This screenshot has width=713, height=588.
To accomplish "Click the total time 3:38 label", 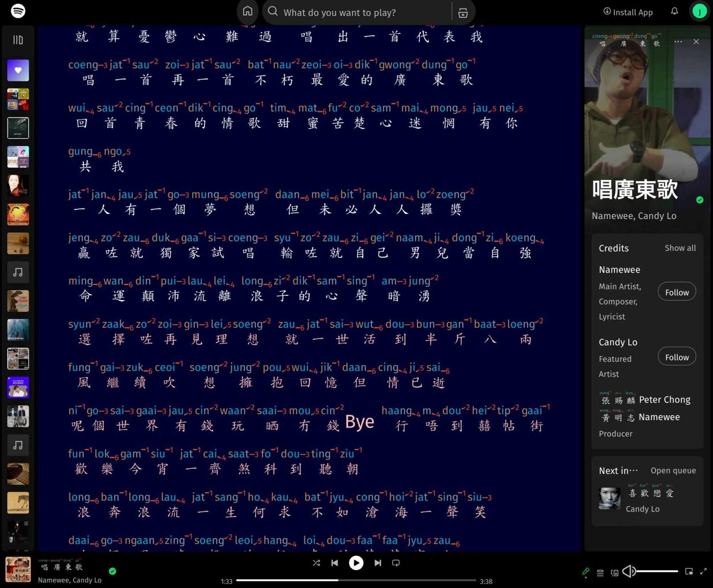I will tap(486, 581).
